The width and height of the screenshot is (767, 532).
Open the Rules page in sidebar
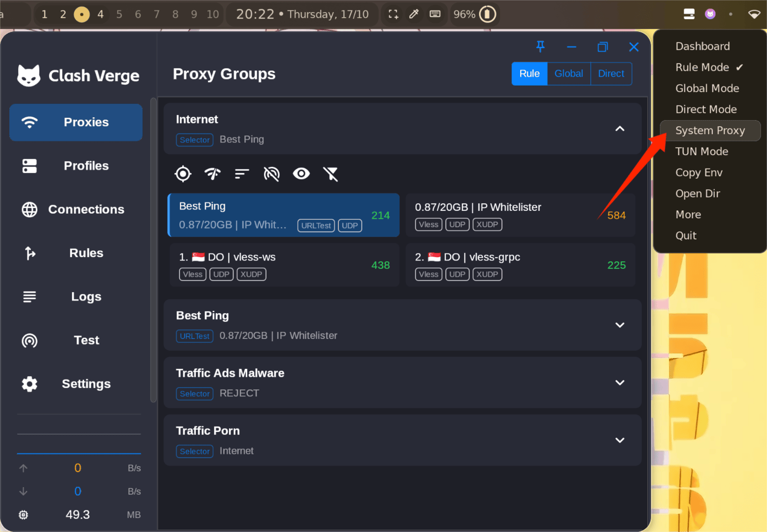76,253
